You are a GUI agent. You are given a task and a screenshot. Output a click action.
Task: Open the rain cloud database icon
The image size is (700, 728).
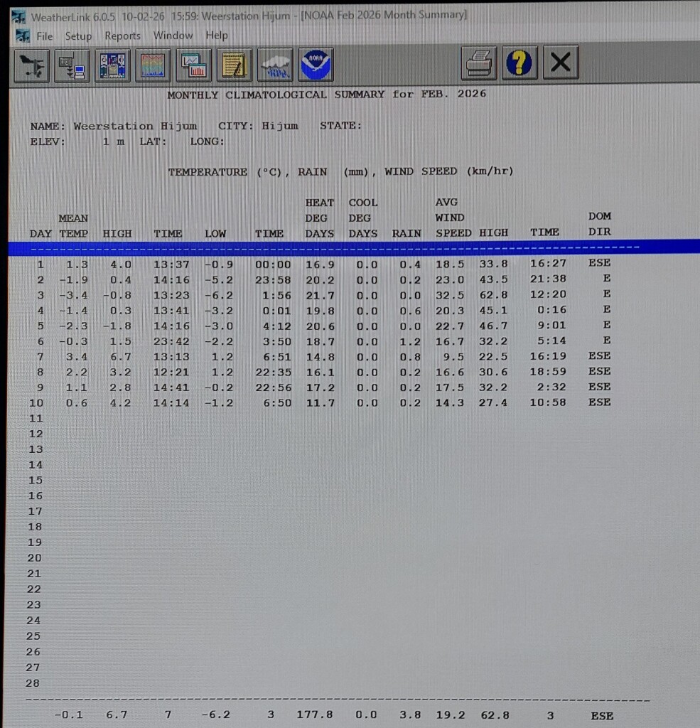[x=275, y=65]
